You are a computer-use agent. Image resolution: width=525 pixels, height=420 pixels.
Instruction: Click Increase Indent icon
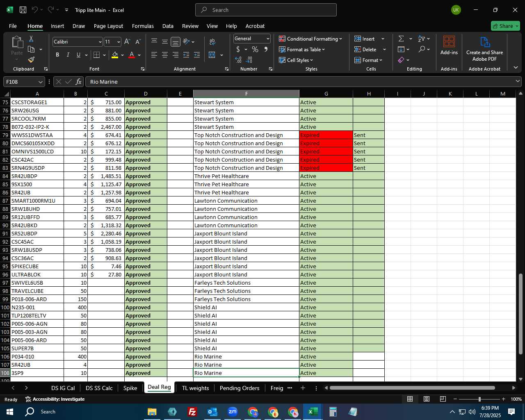tap(197, 55)
